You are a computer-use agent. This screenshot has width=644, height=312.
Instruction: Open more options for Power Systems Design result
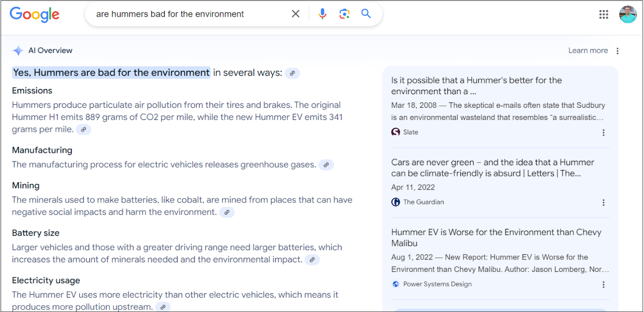point(603,284)
